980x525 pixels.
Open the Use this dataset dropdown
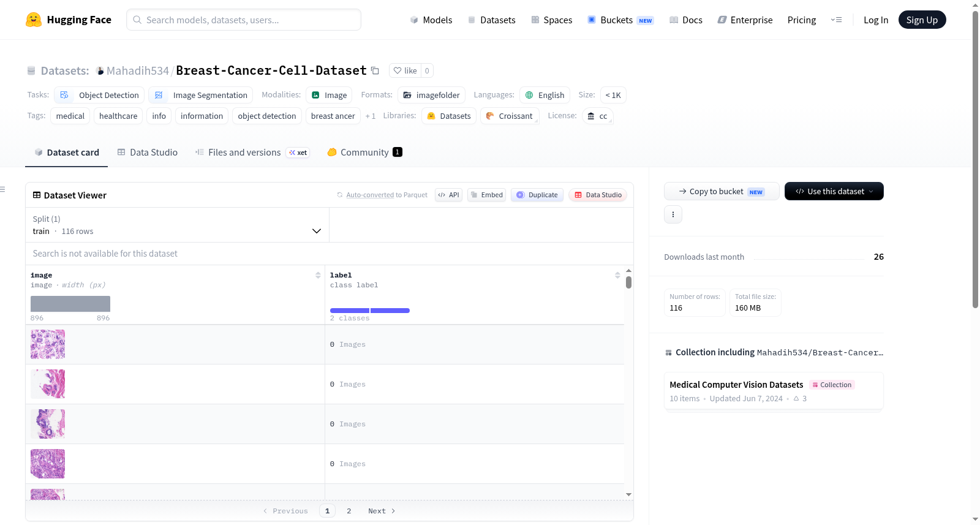(834, 191)
